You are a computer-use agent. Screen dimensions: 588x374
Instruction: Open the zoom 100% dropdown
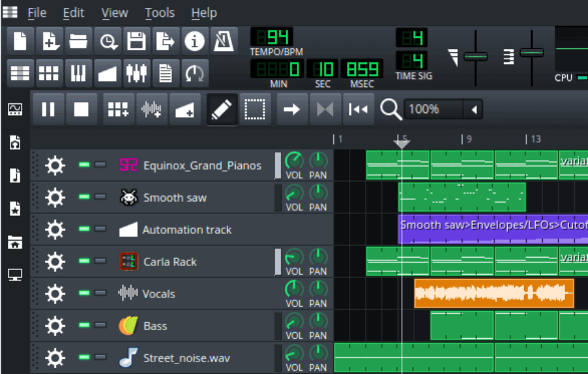(x=474, y=109)
